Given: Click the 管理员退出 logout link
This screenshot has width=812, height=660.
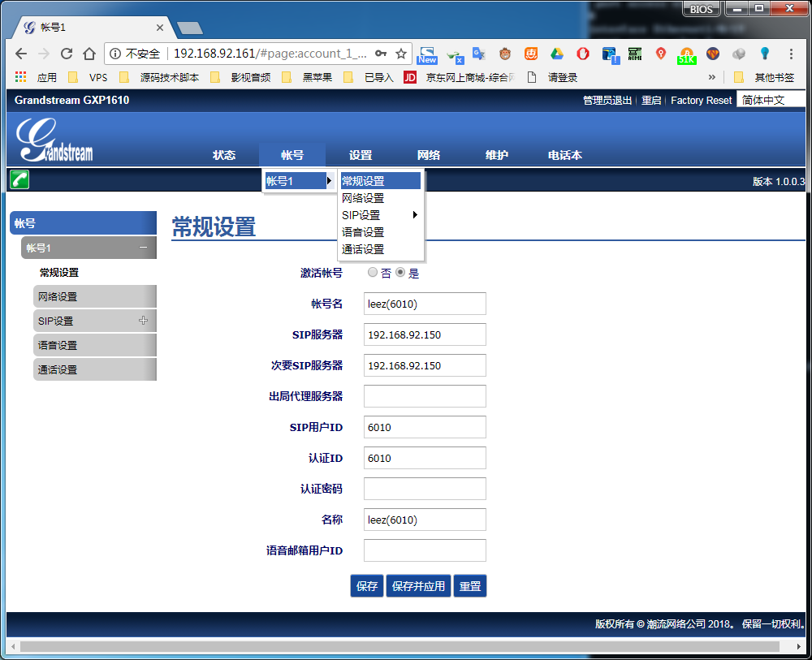Looking at the screenshot, I should [607, 101].
